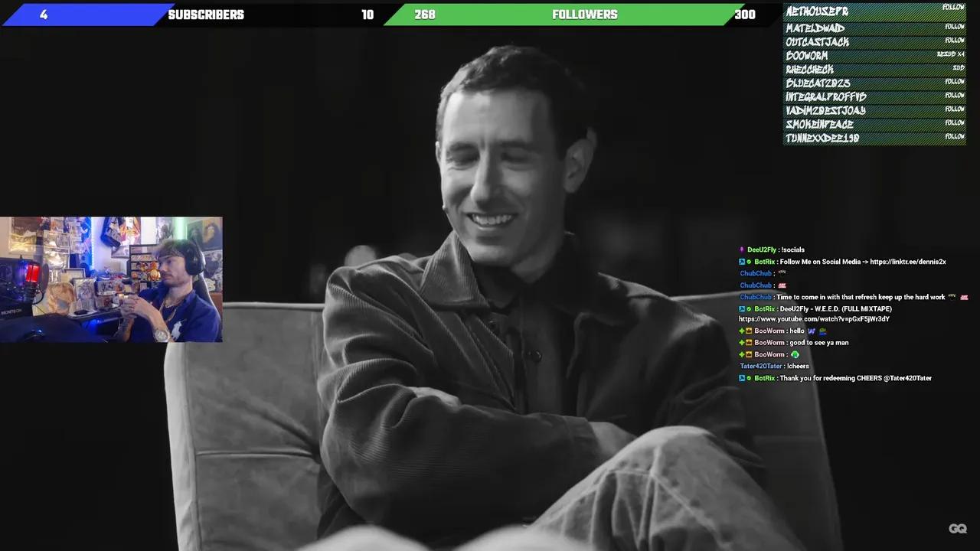Viewport: 980px width, 551px height.
Task: Select the BLUECAT2023 follow event row
Action: tap(875, 83)
